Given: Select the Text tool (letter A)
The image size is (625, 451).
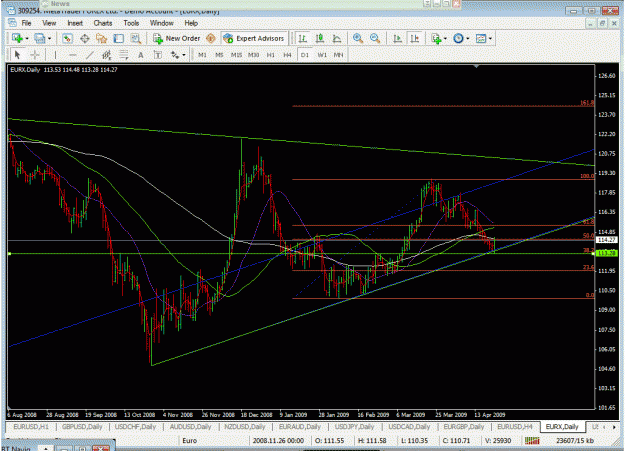Looking at the screenshot, I should pos(141,55).
